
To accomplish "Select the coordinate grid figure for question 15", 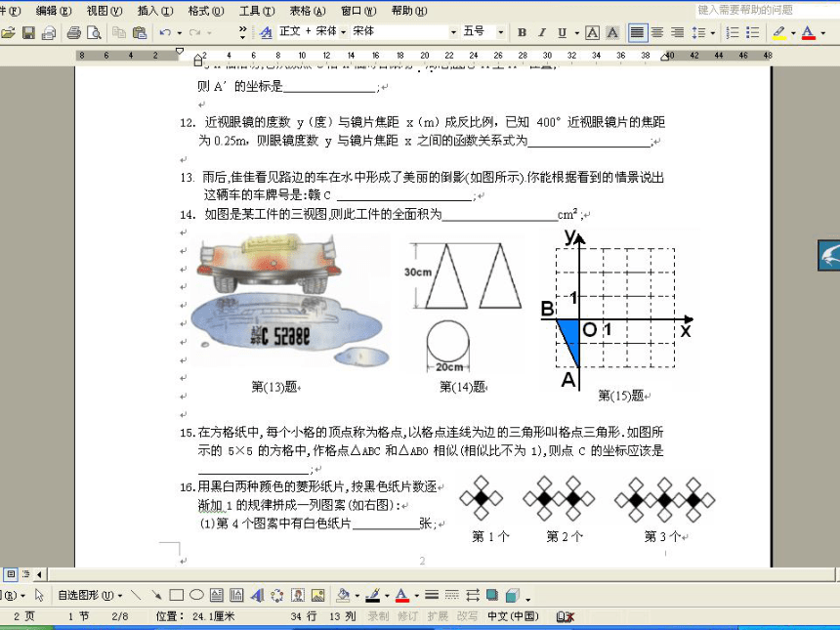I will [619, 309].
